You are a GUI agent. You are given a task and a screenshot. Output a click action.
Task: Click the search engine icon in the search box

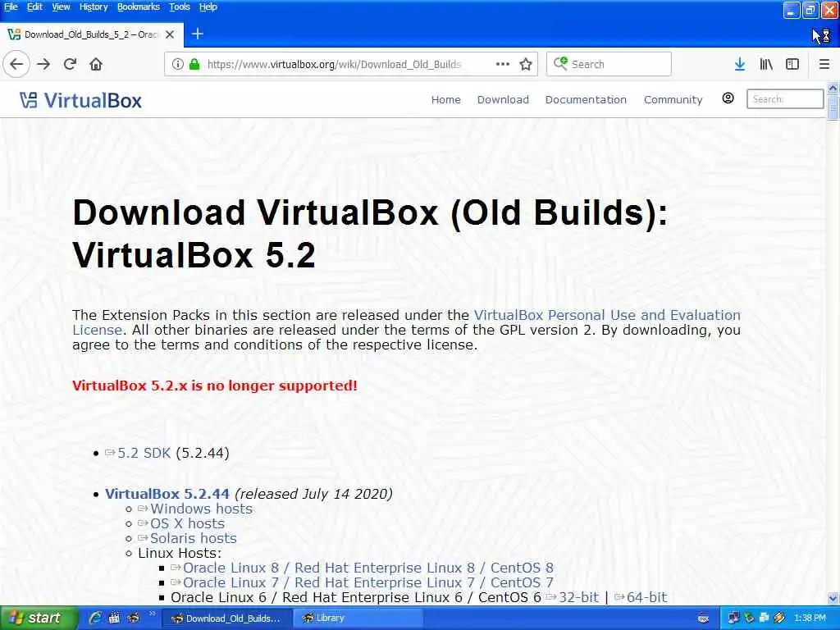coord(560,64)
